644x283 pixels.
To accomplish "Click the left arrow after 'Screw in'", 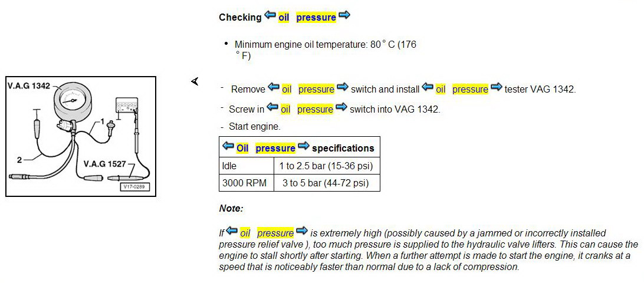I will (272, 108).
